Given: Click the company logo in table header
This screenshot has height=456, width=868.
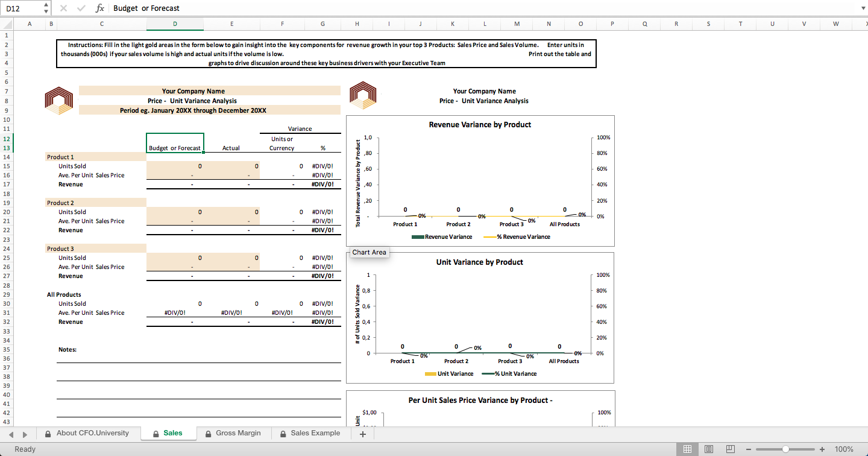Looking at the screenshot, I should tap(59, 100).
